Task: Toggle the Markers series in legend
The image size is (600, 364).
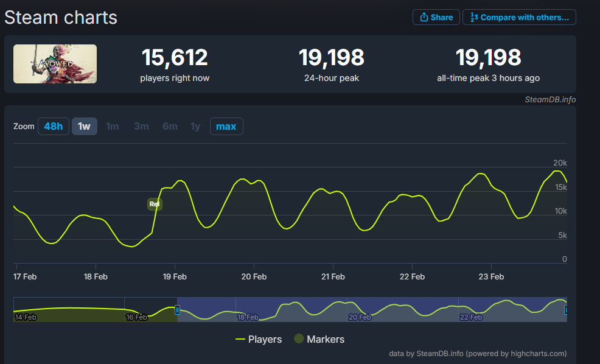Action: (319, 339)
